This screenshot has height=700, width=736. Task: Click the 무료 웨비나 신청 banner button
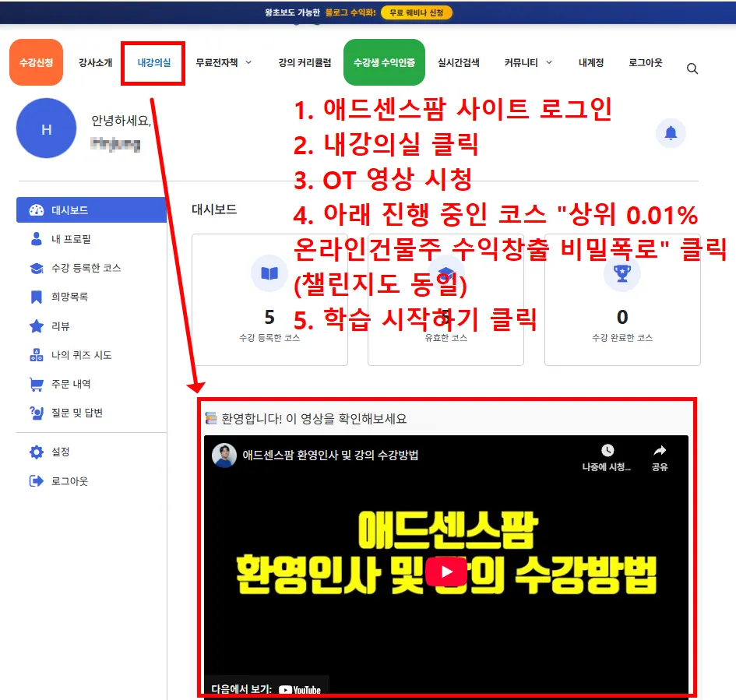point(417,12)
